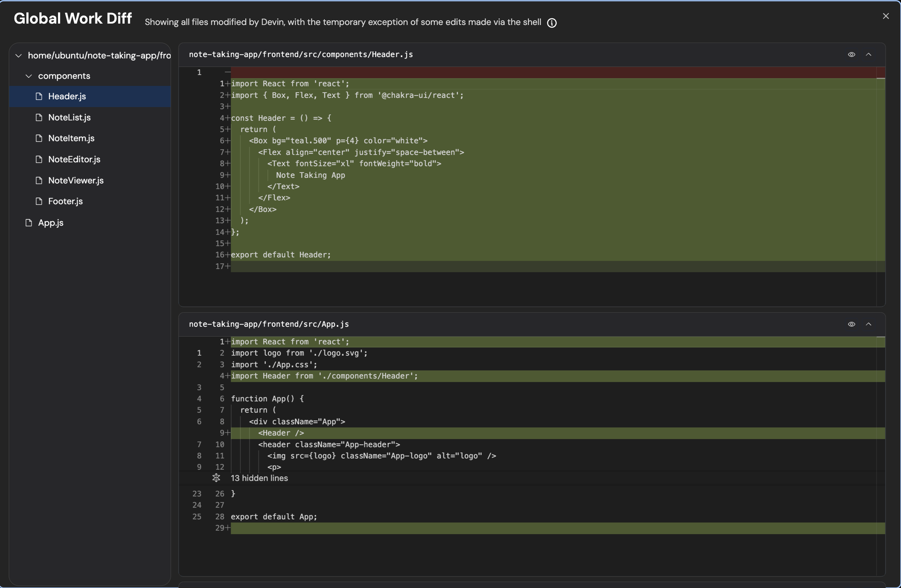Expand the 13 hidden lines icon
The width and height of the screenshot is (901, 588).
216,478
